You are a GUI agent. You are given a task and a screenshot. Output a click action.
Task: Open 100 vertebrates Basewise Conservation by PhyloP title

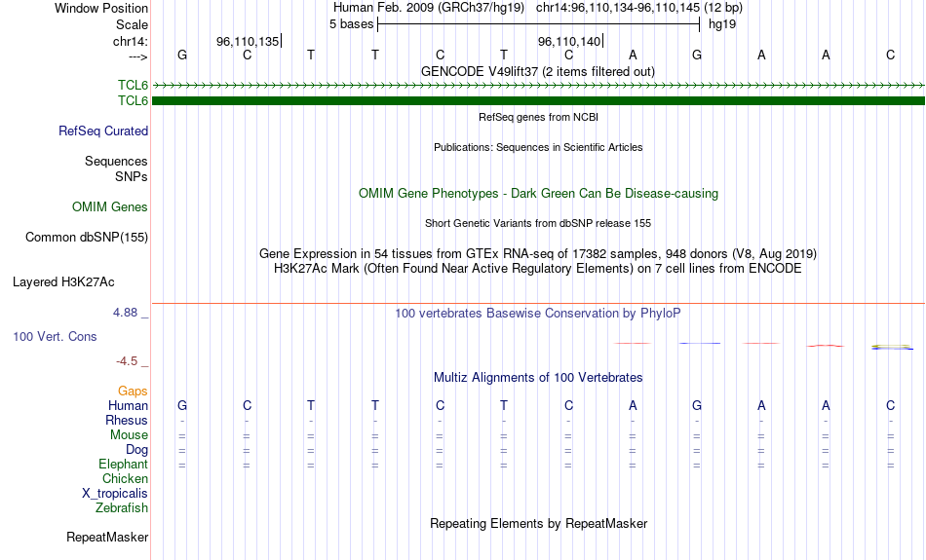[x=538, y=314]
